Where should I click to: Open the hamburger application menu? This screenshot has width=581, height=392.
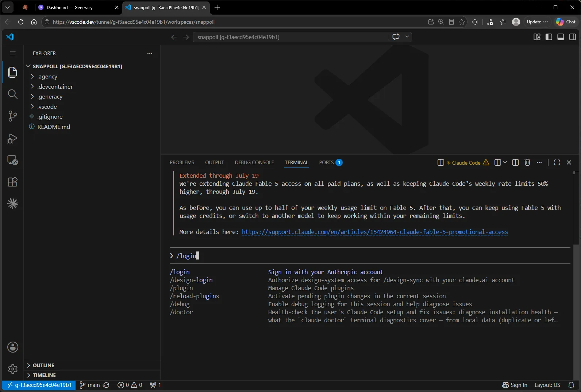(x=12, y=53)
